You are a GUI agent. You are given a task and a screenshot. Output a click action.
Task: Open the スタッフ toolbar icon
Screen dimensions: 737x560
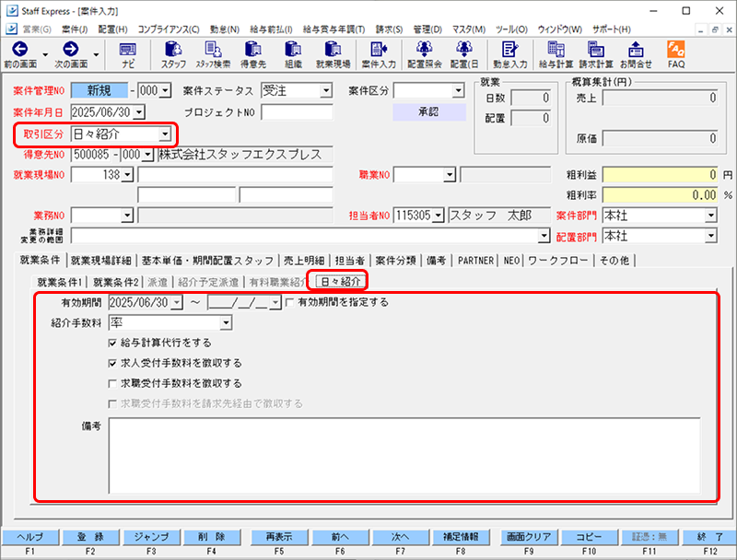click(173, 55)
